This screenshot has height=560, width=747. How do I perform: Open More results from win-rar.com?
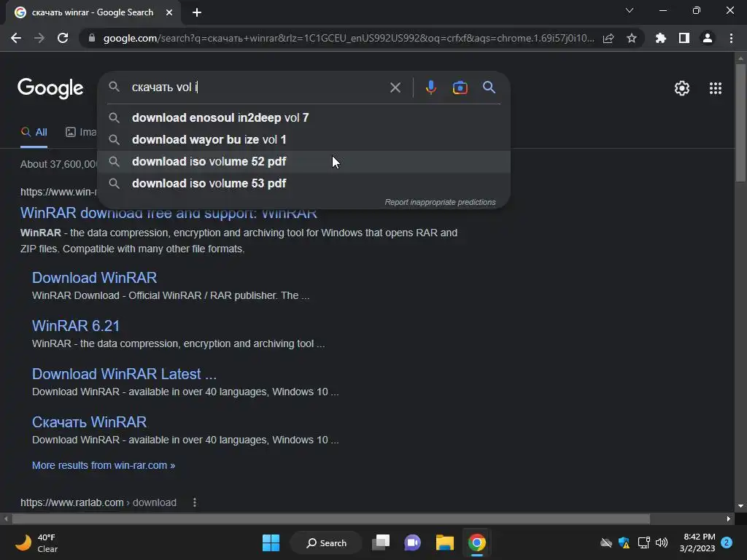point(104,465)
